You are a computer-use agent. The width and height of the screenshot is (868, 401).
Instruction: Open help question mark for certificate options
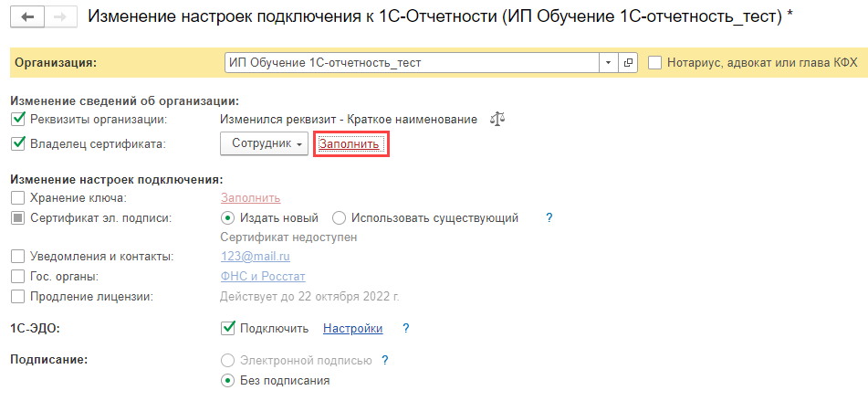click(x=549, y=218)
